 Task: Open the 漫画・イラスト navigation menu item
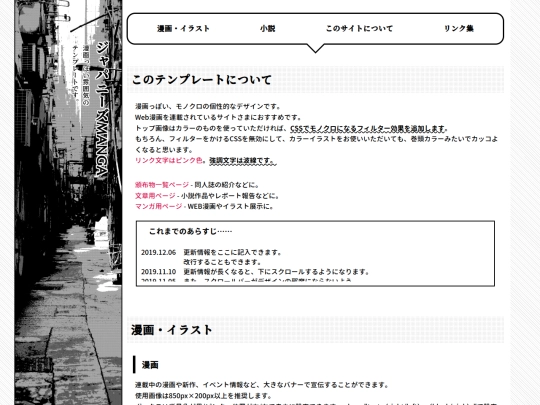point(183,29)
